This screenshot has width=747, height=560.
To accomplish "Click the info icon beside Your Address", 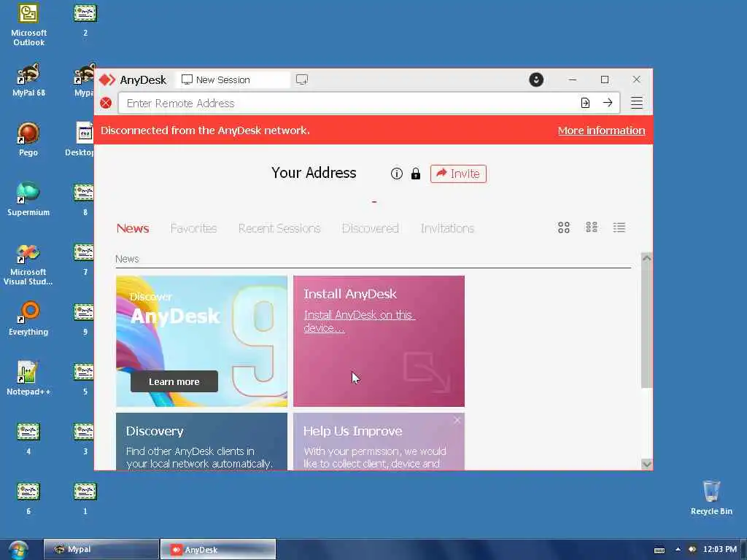I will [396, 174].
